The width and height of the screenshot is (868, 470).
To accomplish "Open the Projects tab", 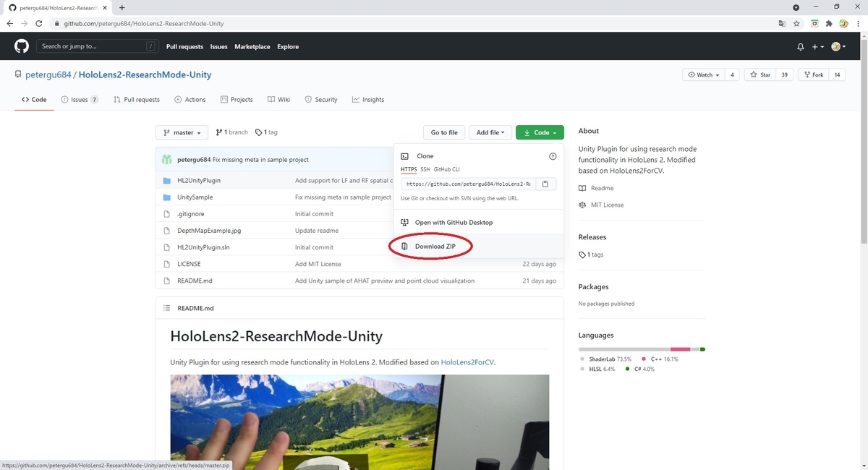I will pos(237,100).
